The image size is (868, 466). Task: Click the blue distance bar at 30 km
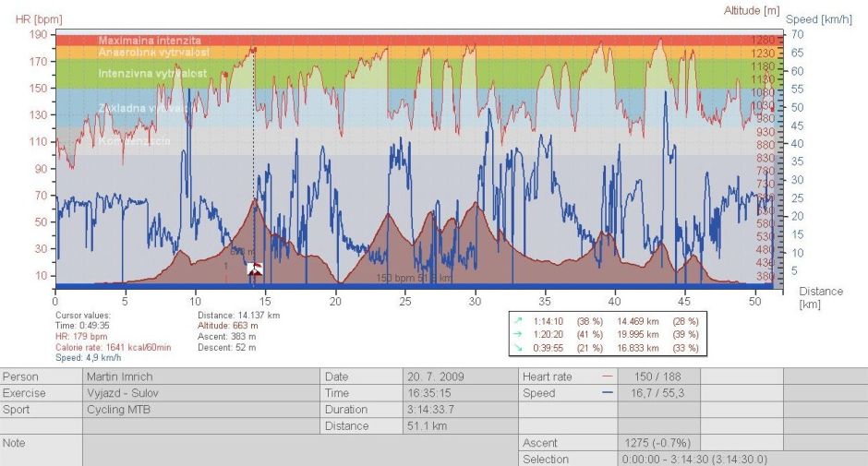476,287
